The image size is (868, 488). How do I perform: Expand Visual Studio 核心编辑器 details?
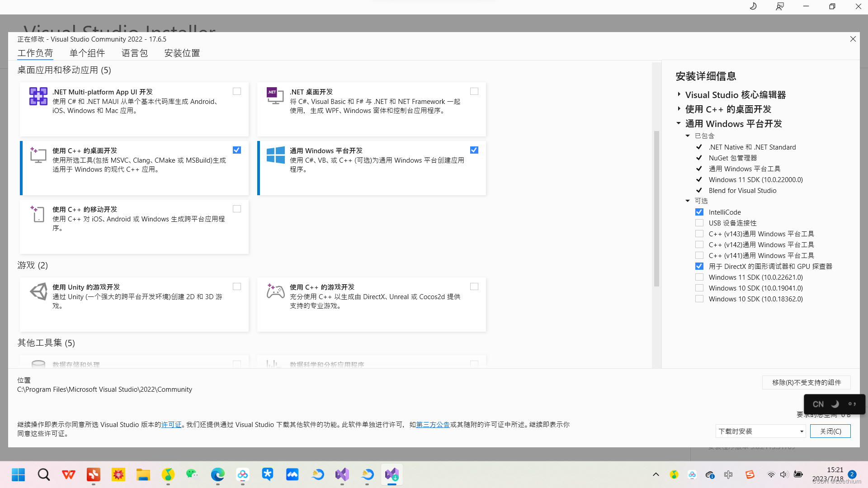tap(679, 94)
